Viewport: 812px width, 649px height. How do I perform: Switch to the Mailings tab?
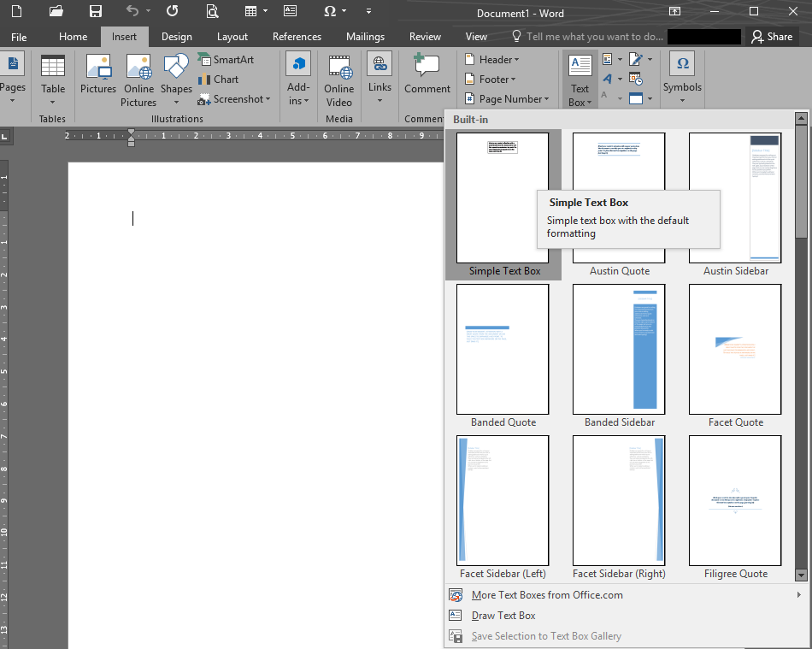(365, 37)
